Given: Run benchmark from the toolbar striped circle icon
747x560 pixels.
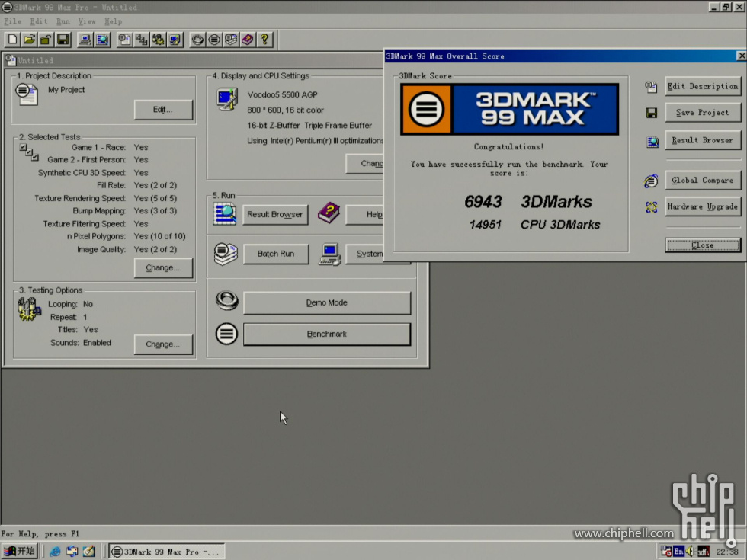Looking at the screenshot, I should [214, 40].
